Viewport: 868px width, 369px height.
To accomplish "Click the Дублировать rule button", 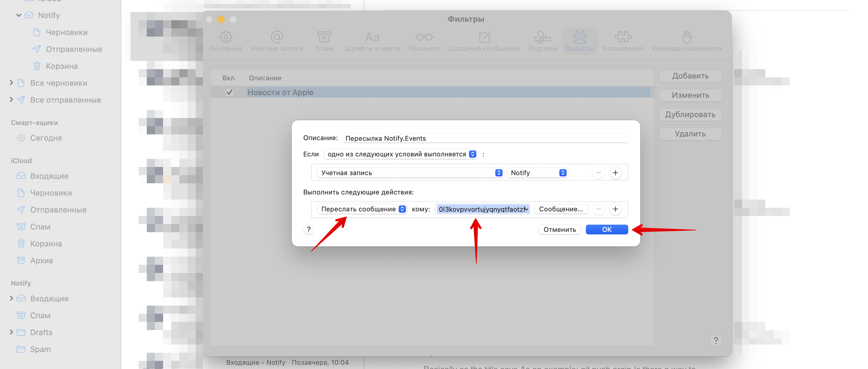I will click(x=690, y=114).
